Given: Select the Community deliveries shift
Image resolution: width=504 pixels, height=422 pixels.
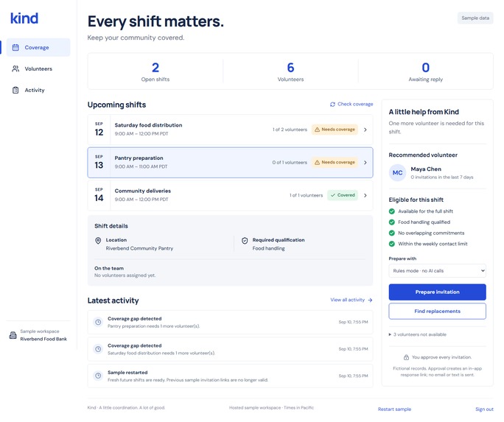Looking at the screenshot, I should click(x=230, y=195).
